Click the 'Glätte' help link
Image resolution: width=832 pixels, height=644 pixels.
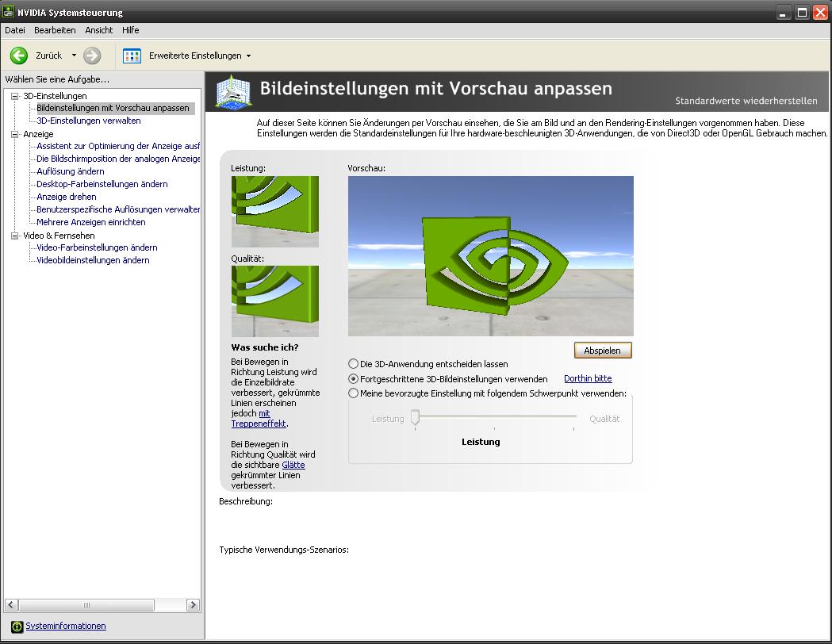point(293,465)
